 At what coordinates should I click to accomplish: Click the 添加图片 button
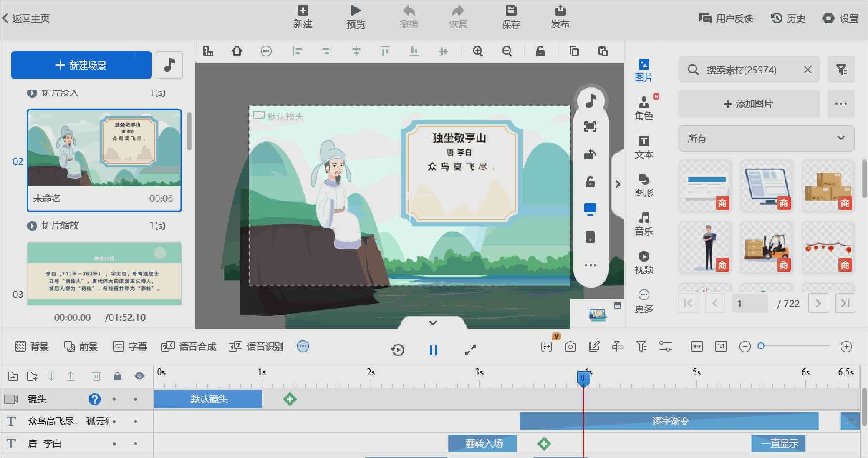tap(749, 104)
